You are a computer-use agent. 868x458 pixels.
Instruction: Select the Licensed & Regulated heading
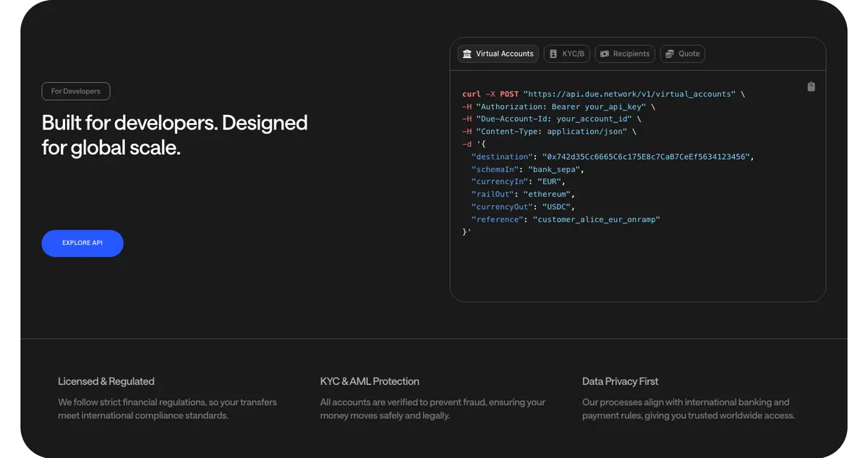tap(106, 381)
